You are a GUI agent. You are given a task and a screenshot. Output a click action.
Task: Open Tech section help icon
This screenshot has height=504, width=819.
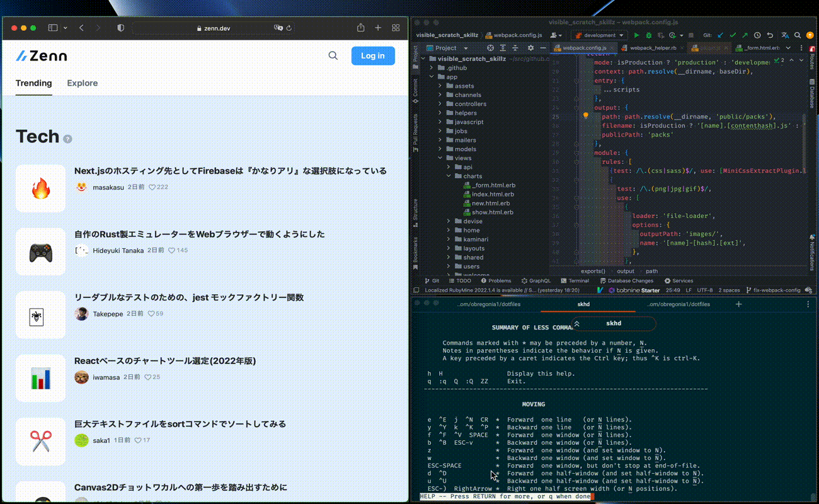67,139
